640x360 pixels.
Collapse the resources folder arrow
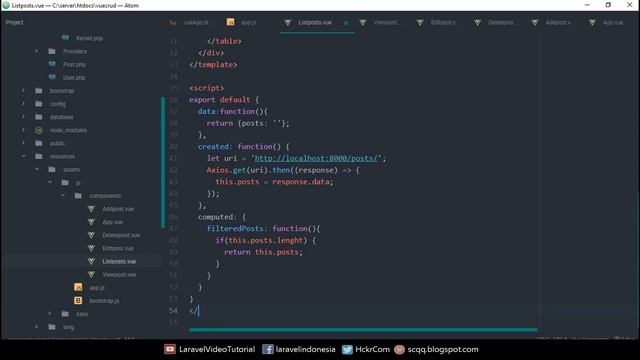pos(23,156)
